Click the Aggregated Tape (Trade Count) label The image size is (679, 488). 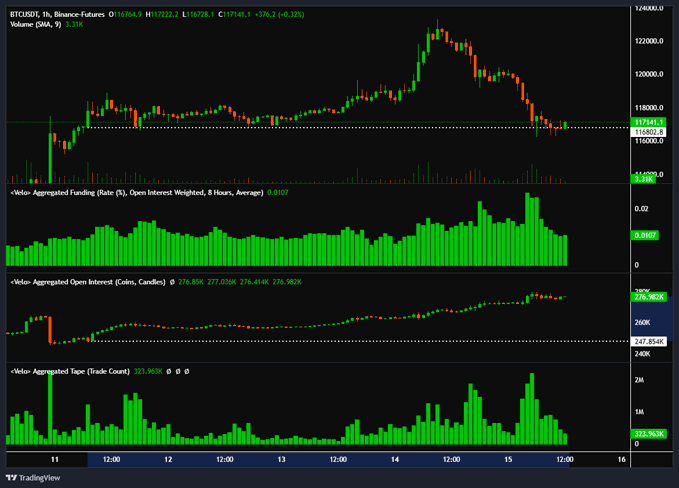pos(70,371)
